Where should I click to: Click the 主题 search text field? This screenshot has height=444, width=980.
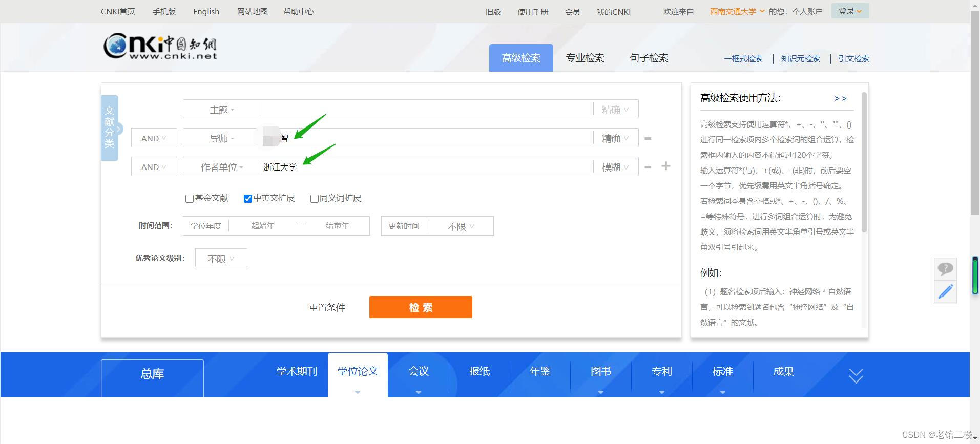click(x=427, y=110)
